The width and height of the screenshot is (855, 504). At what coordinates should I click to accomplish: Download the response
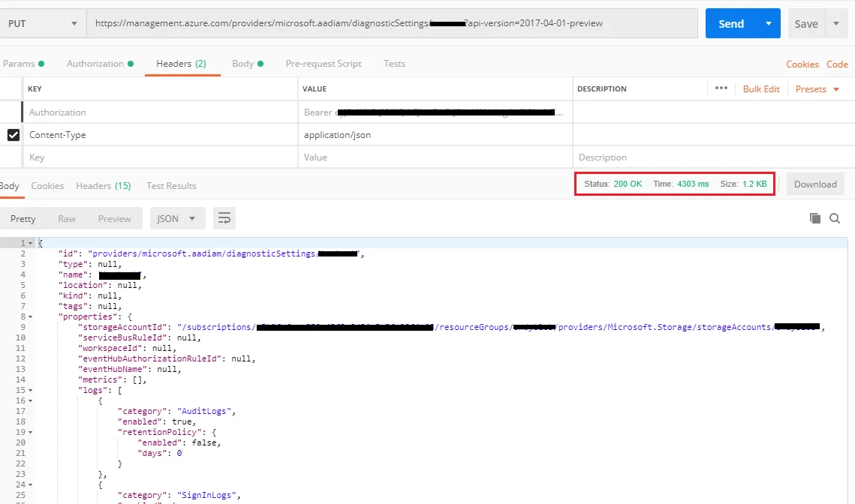click(815, 184)
